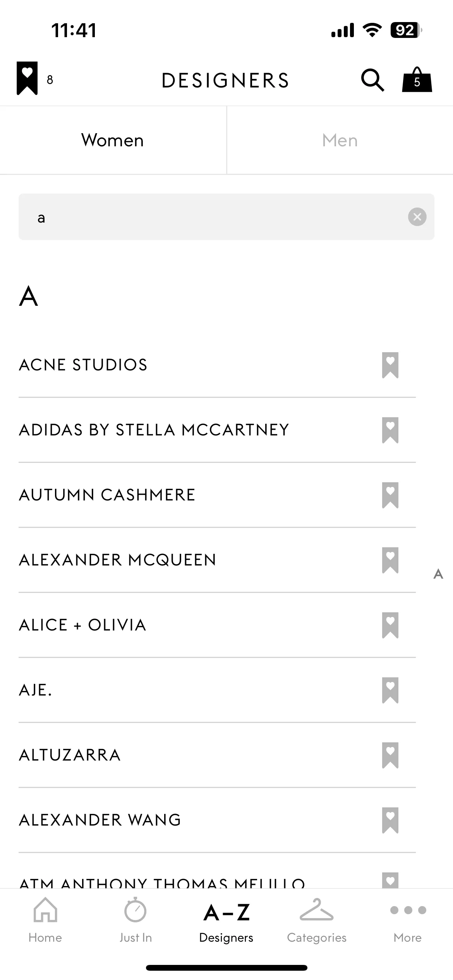Open the Autumn Cashmere designer page
453x980 pixels.
click(x=107, y=495)
